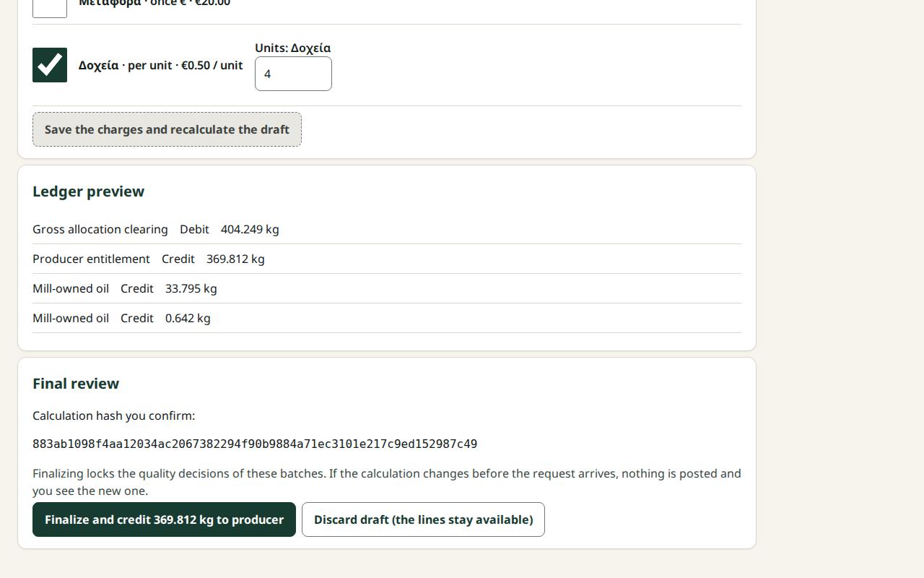Select the calculation hash starting 883ab1098f

255,444
